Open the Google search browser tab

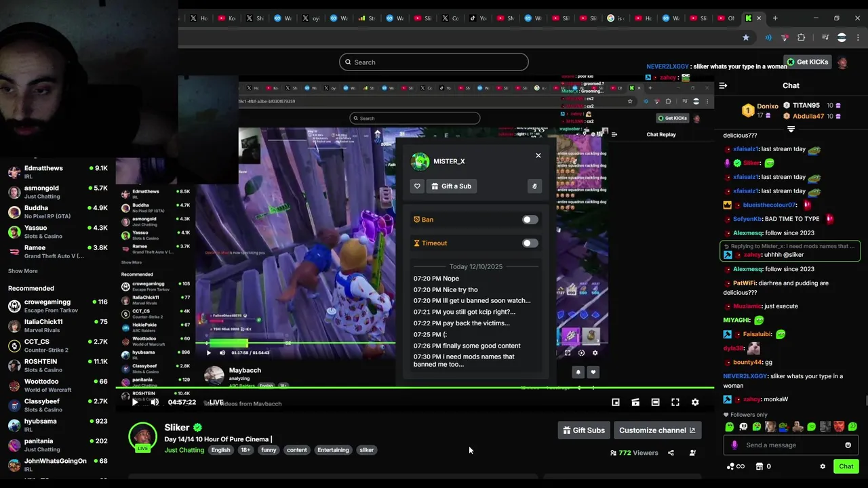coord(615,18)
